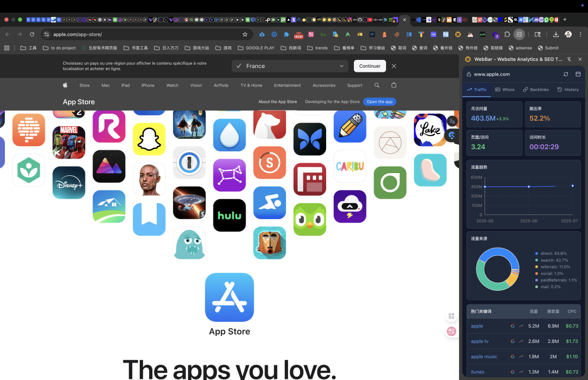Open the Entertainment menu item

pos(287,85)
